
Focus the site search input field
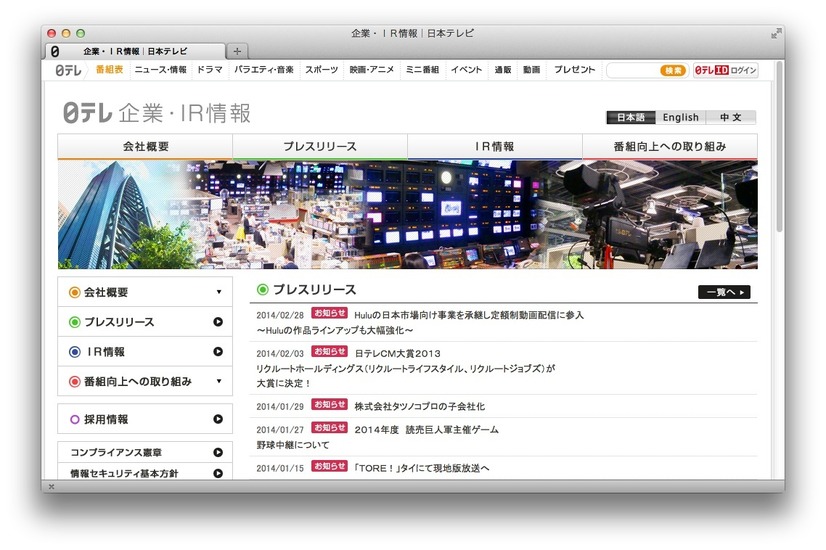tap(633, 70)
